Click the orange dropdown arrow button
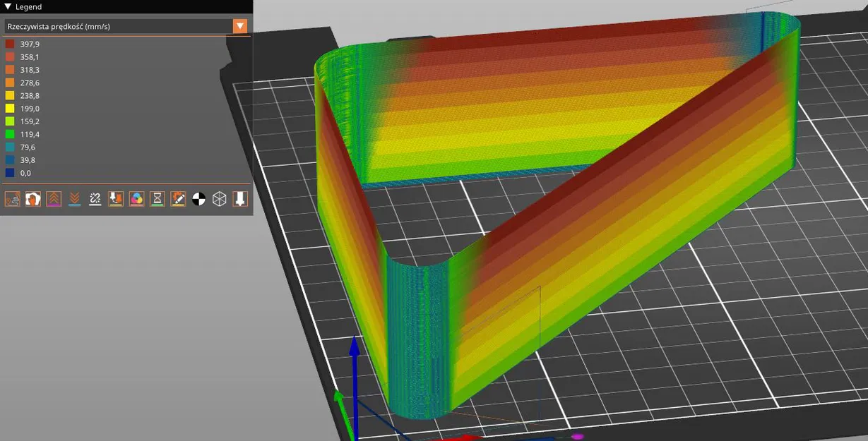 pyautogui.click(x=240, y=25)
